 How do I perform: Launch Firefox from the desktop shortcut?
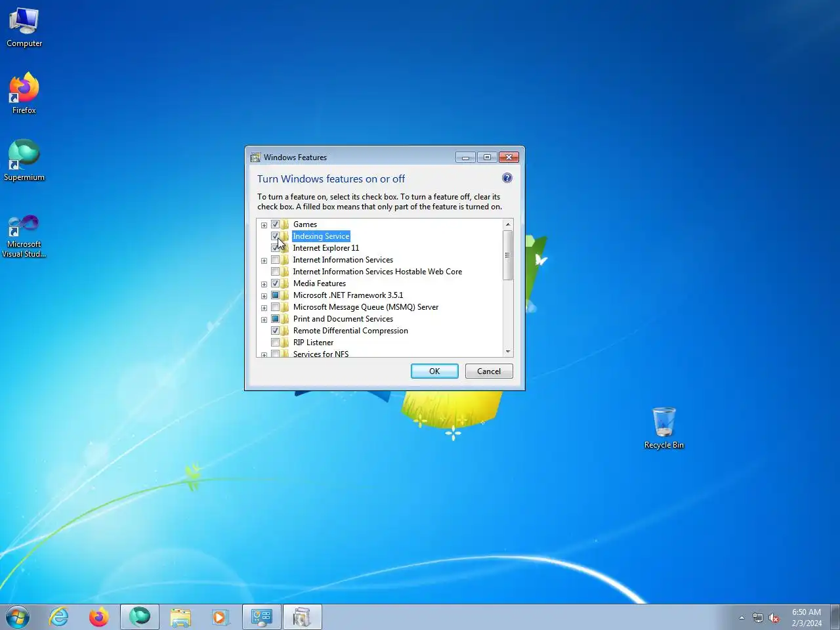pyautogui.click(x=24, y=94)
